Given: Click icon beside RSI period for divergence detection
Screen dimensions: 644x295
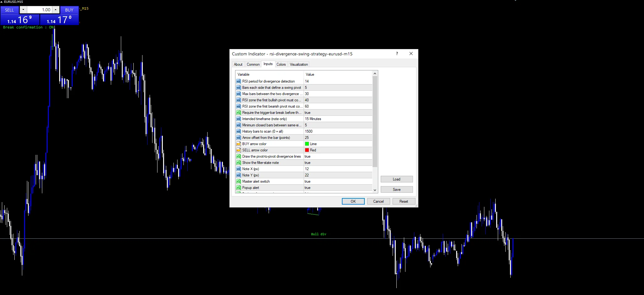Looking at the screenshot, I should coord(238,81).
